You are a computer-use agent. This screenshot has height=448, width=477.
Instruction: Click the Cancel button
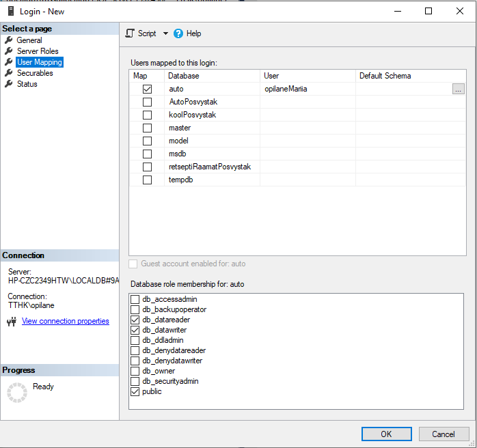click(443, 434)
